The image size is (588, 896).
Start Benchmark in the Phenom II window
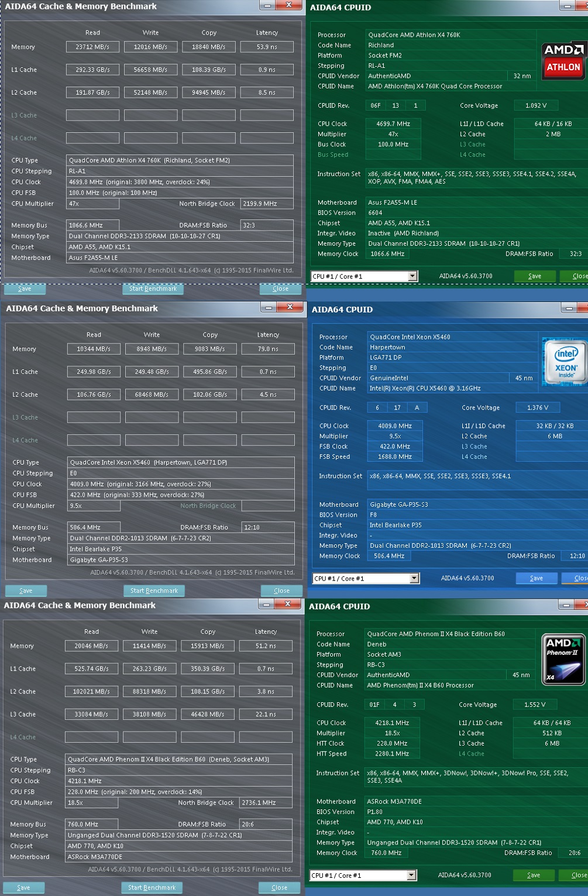[x=152, y=888]
